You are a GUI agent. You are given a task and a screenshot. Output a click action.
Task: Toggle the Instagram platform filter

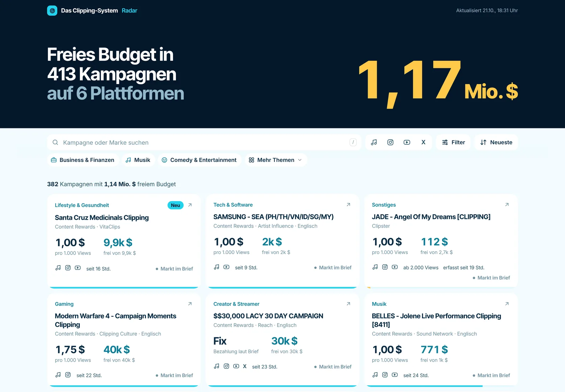(x=390, y=142)
